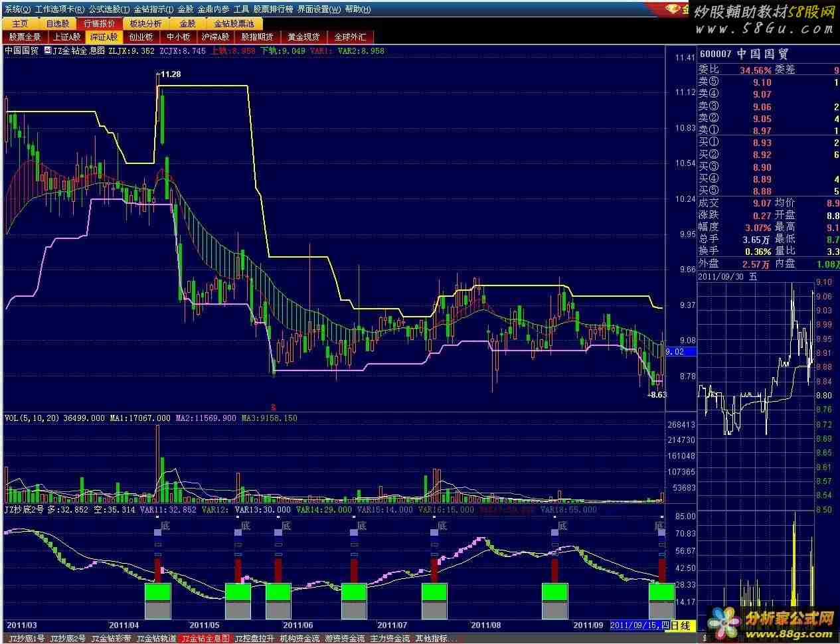Screen dimensions: 840x644
Task: Click the JZ抄底2号 sub-chart label
Action: click(25, 509)
